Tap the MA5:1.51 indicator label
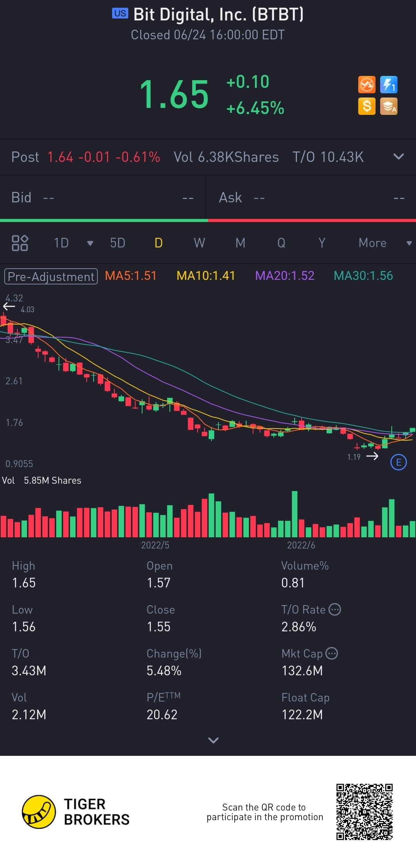416x868 pixels. pyautogui.click(x=131, y=276)
